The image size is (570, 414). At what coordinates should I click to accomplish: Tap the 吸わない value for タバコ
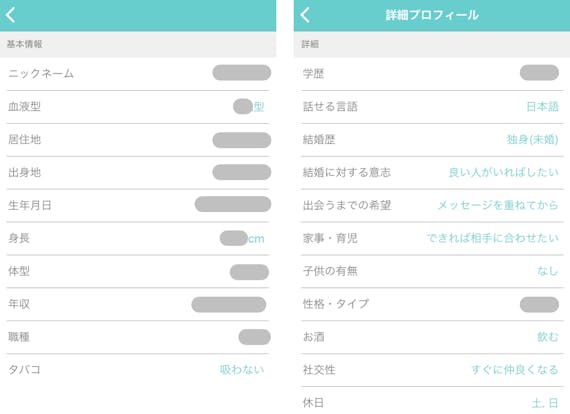tap(242, 370)
